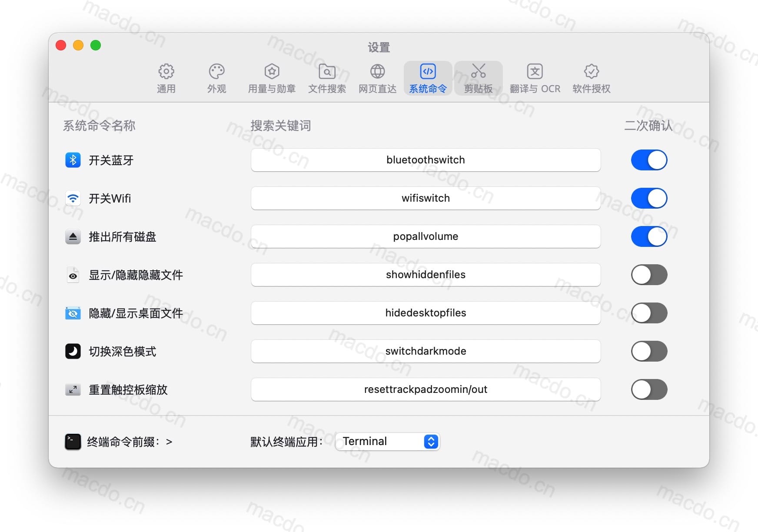Edit the switchdarkmode keyword field
Screen dimensions: 758x532
[426, 351]
